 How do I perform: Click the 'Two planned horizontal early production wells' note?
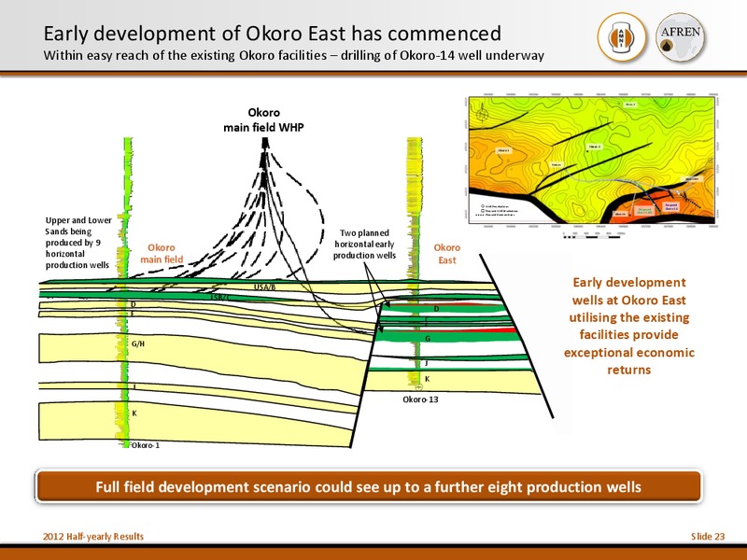364,245
